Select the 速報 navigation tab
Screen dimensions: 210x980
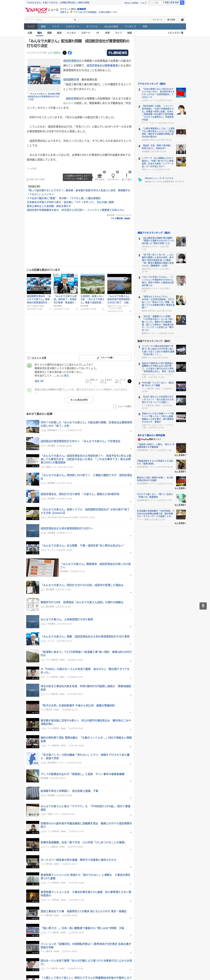(x=43, y=26)
